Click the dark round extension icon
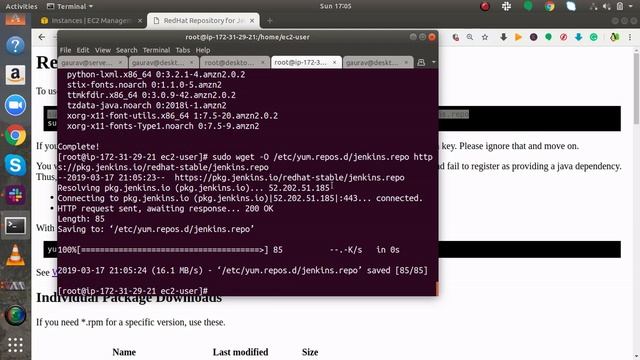The width and height of the screenshot is (640, 360). click(533, 37)
